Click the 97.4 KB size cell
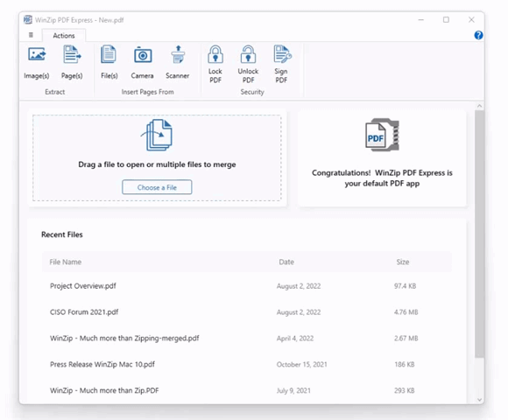 coord(405,286)
